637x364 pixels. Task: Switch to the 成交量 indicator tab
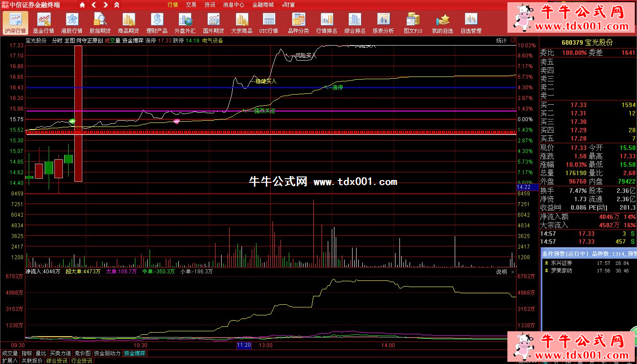pos(10,353)
